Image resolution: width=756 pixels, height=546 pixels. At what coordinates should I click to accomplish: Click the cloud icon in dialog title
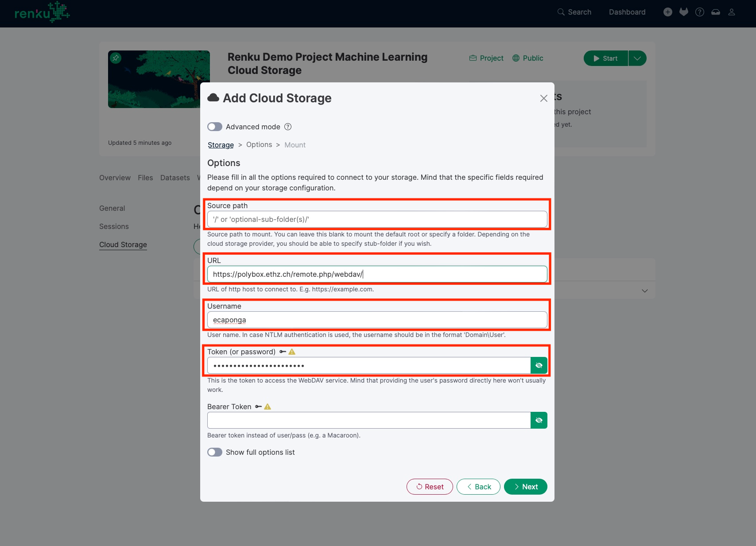tap(213, 98)
